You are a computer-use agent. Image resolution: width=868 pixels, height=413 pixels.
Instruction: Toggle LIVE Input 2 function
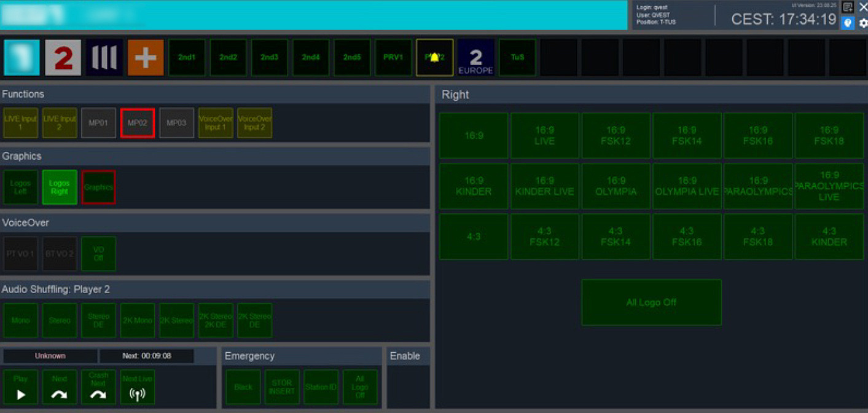click(60, 123)
